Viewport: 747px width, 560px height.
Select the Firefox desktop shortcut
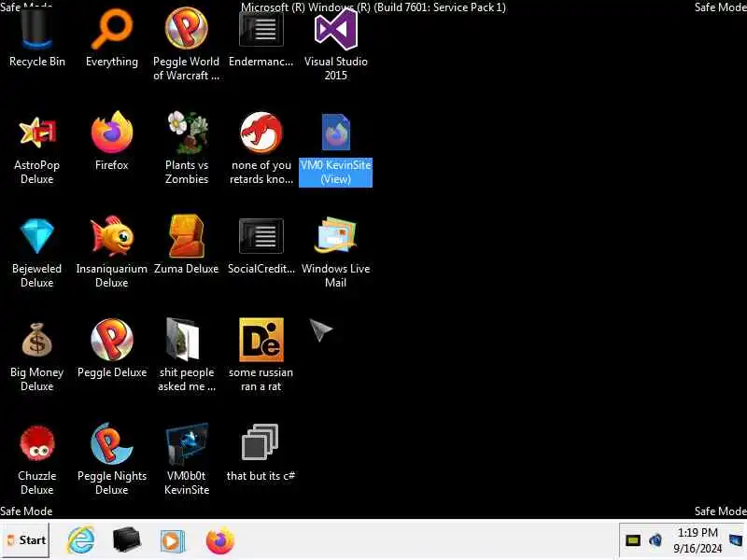pos(112,133)
